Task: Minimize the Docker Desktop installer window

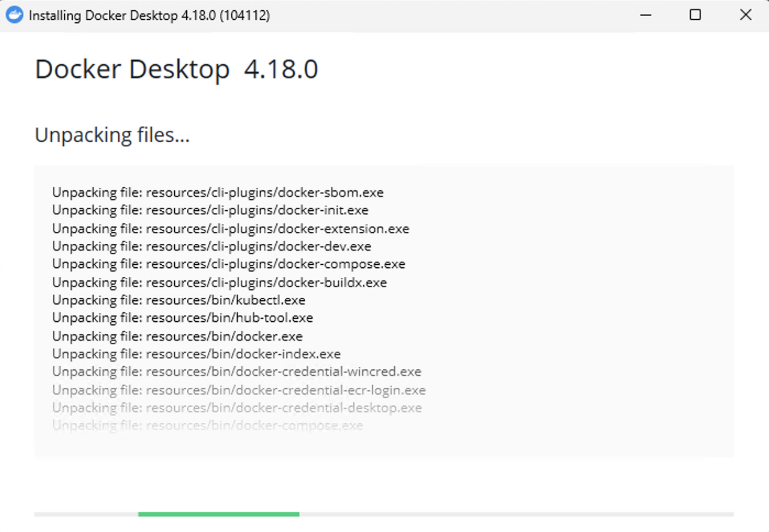Action: click(x=646, y=15)
